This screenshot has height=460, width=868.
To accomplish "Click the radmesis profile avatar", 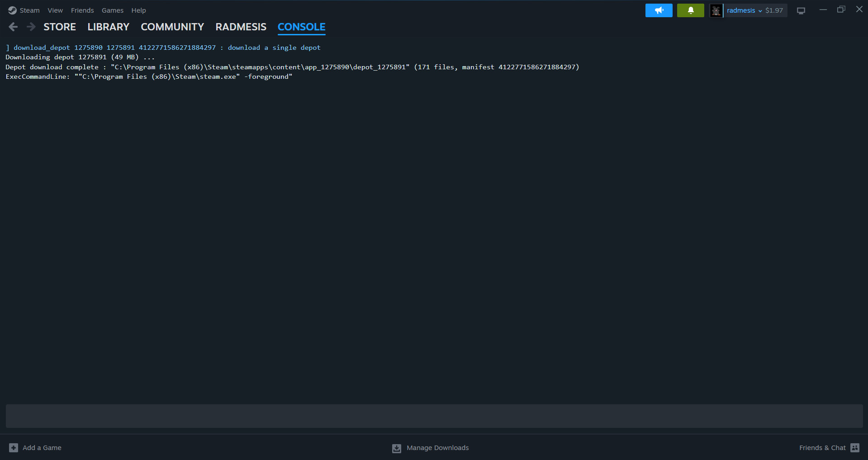I will [716, 10].
